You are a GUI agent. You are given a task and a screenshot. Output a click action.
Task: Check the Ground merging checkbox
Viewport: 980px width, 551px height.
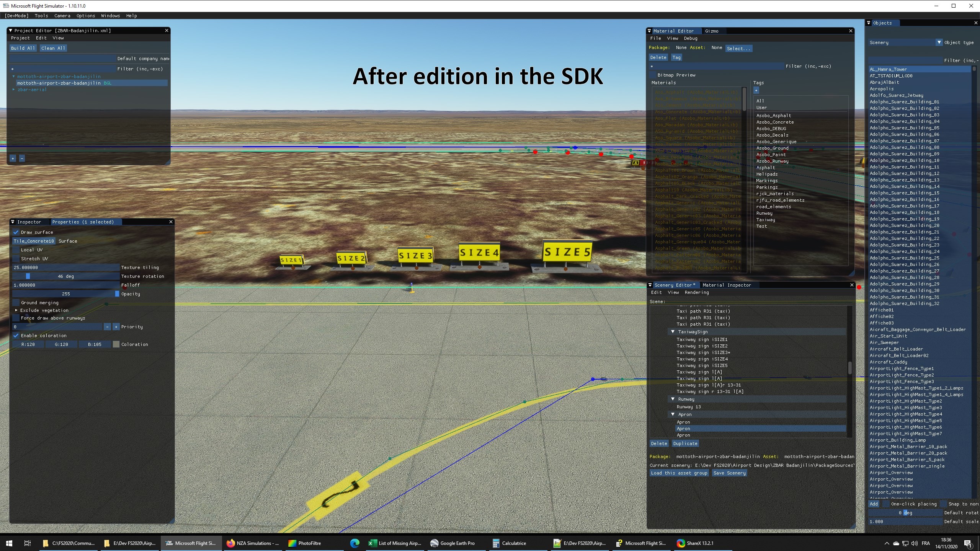click(16, 302)
